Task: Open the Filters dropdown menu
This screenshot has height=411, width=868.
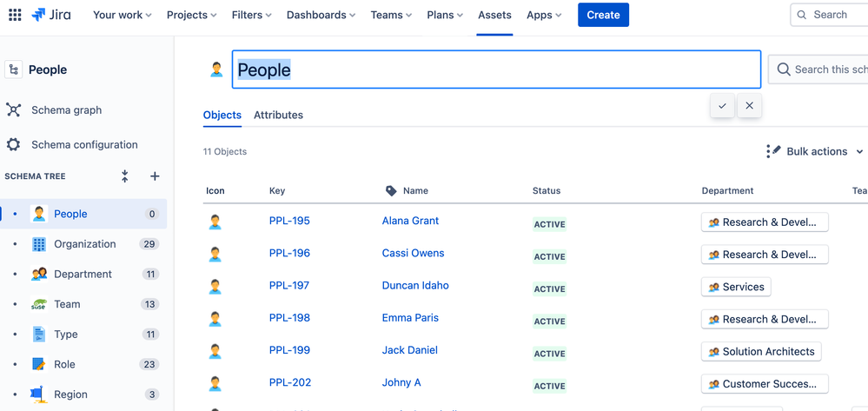Action: 251,15
